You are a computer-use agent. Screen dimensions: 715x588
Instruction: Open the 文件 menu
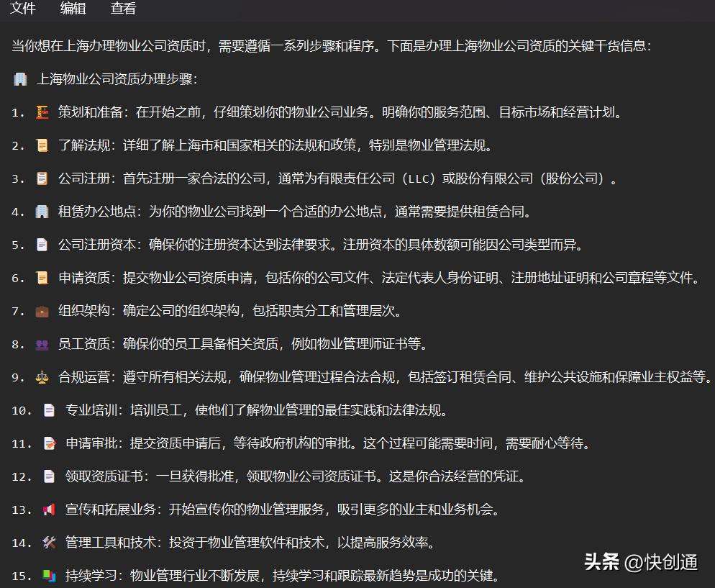coord(22,9)
